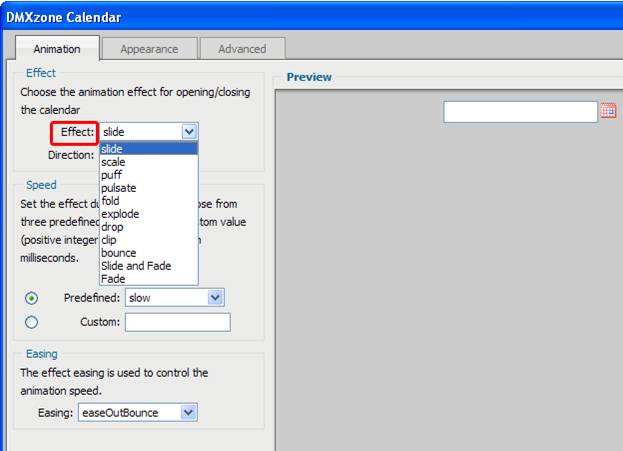Select pulsate effect option
Viewport: 623px width, 451px height.
(x=149, y=188)
